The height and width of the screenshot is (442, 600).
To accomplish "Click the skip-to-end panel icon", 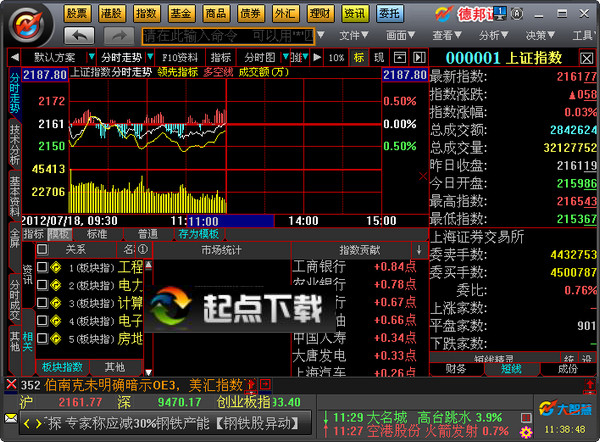I will 419,58.
